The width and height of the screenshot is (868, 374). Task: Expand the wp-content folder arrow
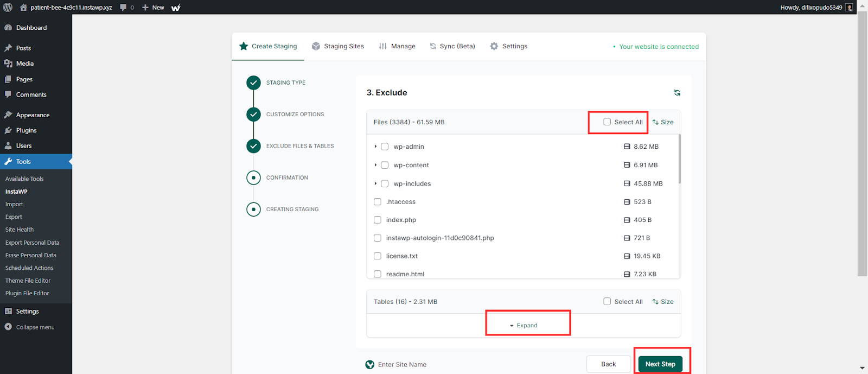click(x=375, y=165)
